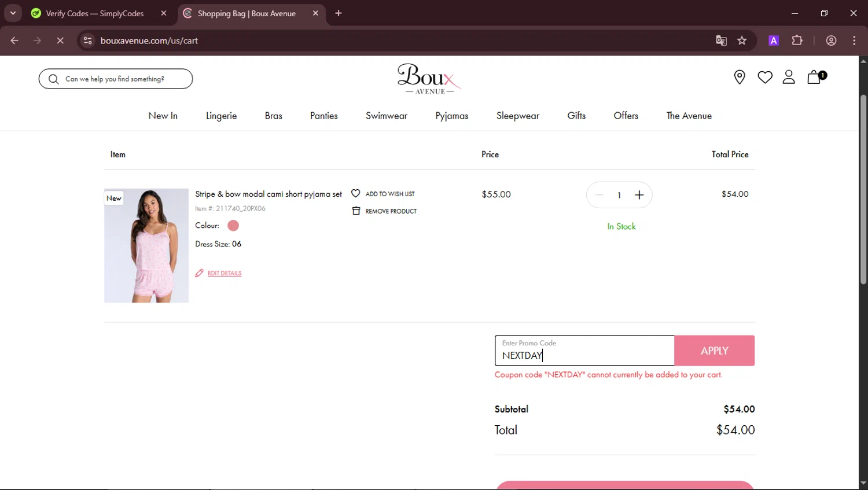Click the browser address bar URL

tap(149, 40)
